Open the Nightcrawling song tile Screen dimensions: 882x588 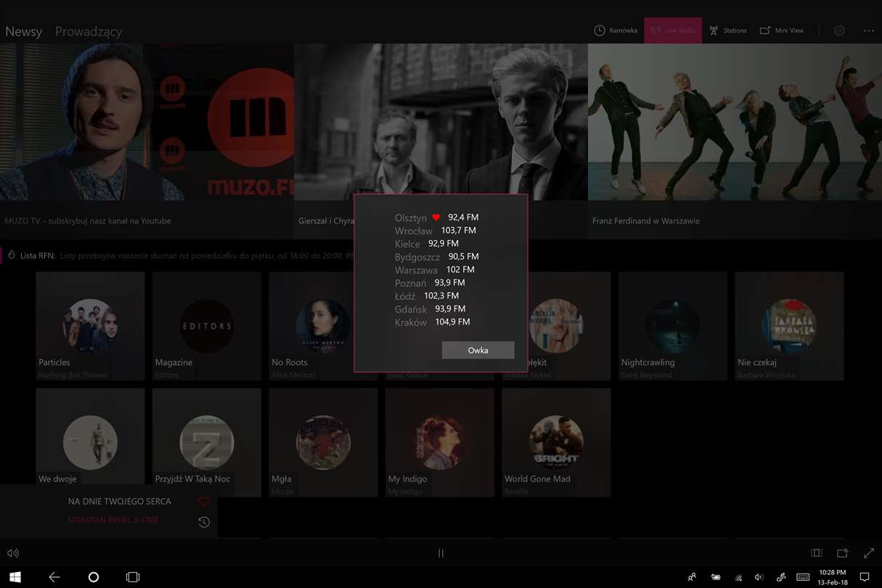click(673, 326)
